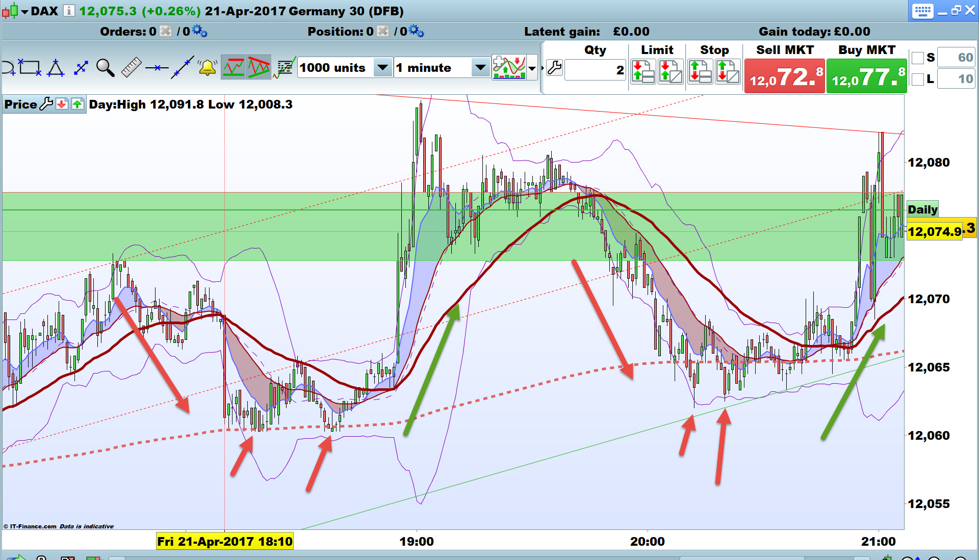Select the horizontal line tool
Image resolution: width=979 pixels, height=560 pixels.
(x=157, y=68)
